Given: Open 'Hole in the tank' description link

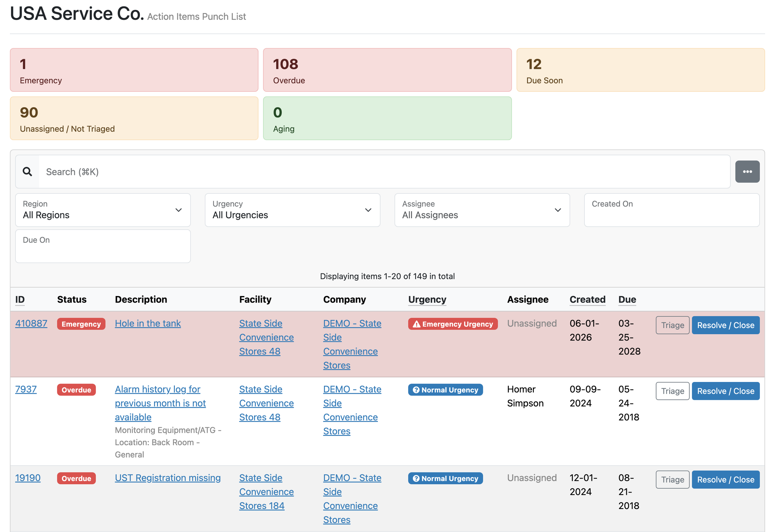Looking at the screenshot, I should point(148,323).
